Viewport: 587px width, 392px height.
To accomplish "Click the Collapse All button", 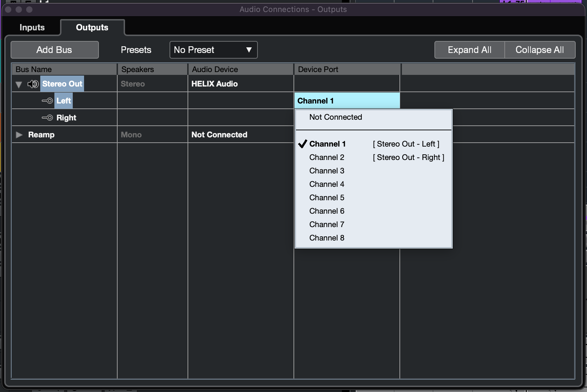I will point(539,50).
